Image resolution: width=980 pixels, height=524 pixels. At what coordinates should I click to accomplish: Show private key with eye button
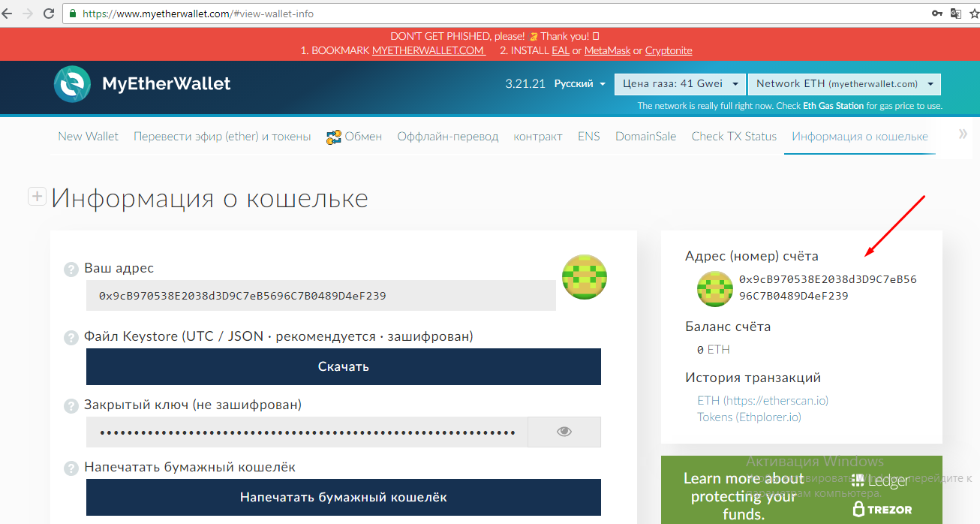click(x=564, y=432)
